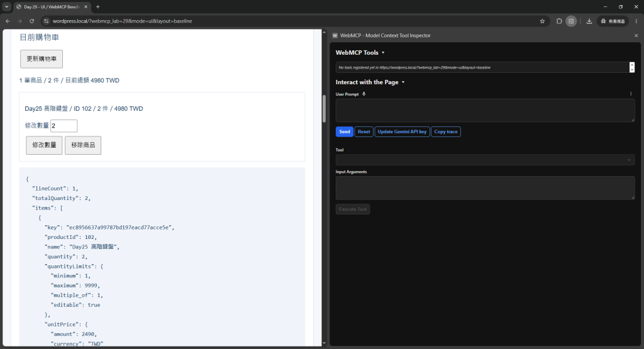Click the 更新購物車 button
Image resolution: width=644 pixels, height=349 pixels.
coord(42,59)
